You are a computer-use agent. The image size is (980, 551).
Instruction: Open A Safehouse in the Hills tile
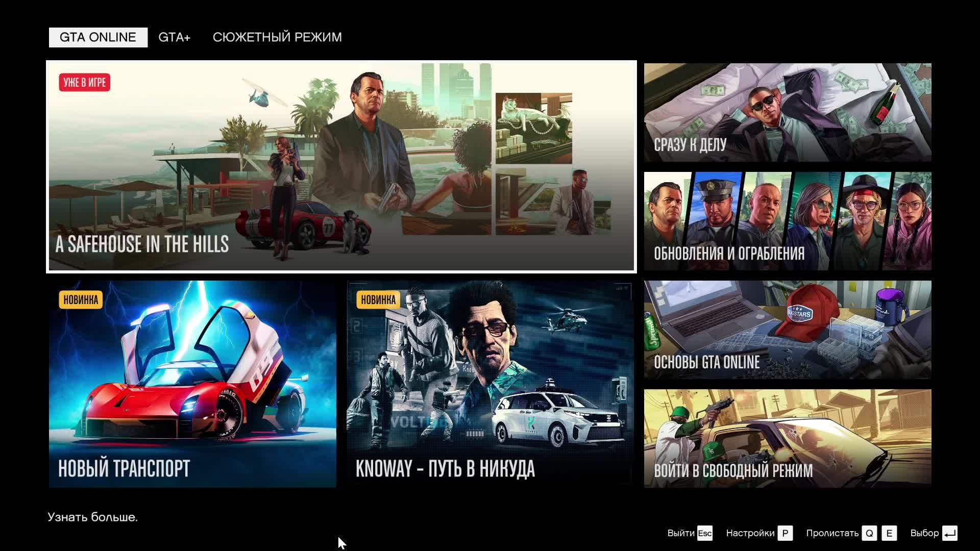click(x=341, y=166)
